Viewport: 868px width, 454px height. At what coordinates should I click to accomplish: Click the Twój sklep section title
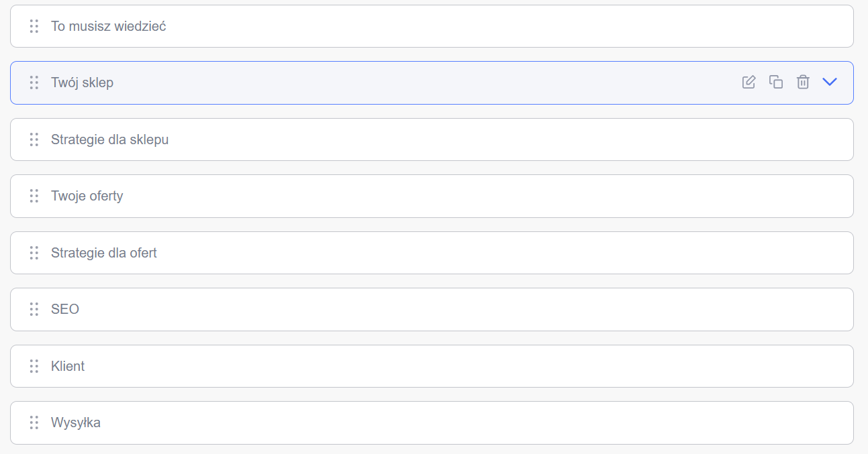click(x=82, y=82)
